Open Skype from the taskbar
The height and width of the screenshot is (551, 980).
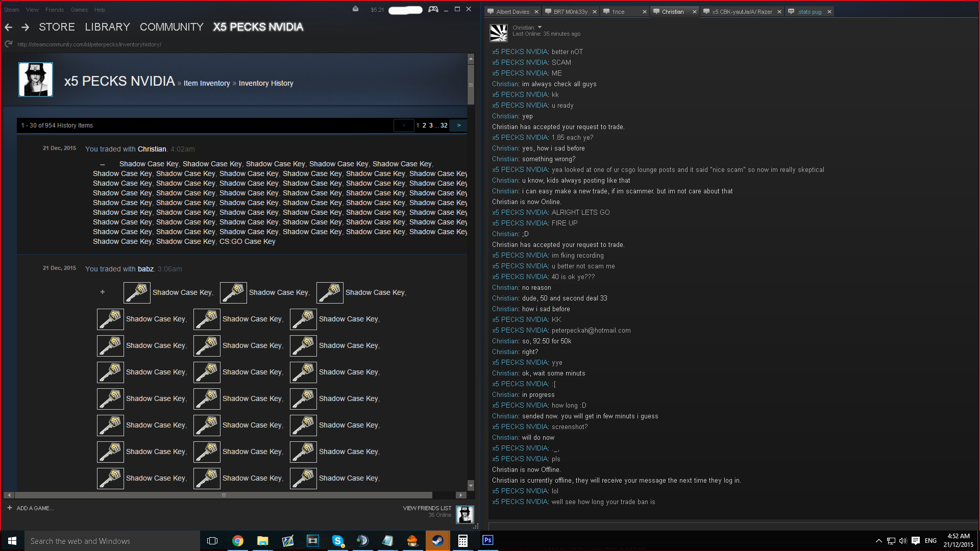click(x=337, y=541)
